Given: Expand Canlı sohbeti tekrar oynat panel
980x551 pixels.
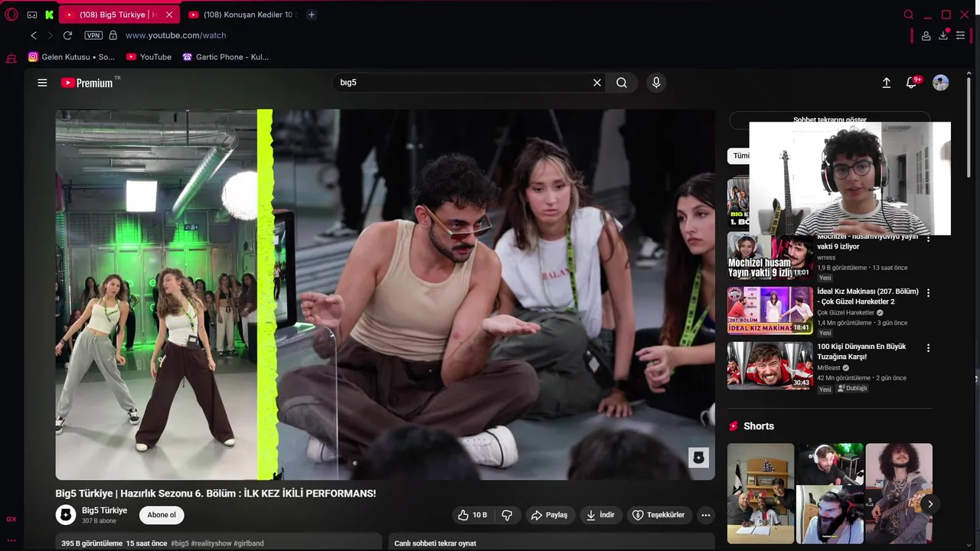Looking at the screenshot, I should [x=552, y=543].
